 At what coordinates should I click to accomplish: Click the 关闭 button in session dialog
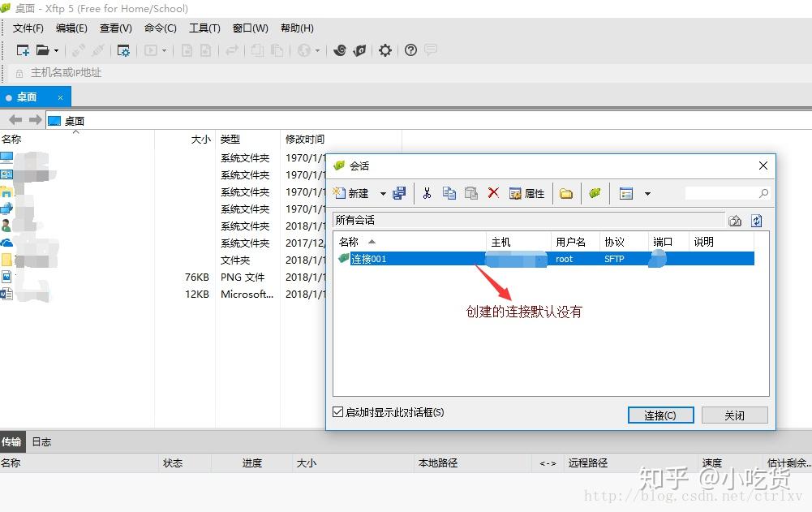coord(734,415)
